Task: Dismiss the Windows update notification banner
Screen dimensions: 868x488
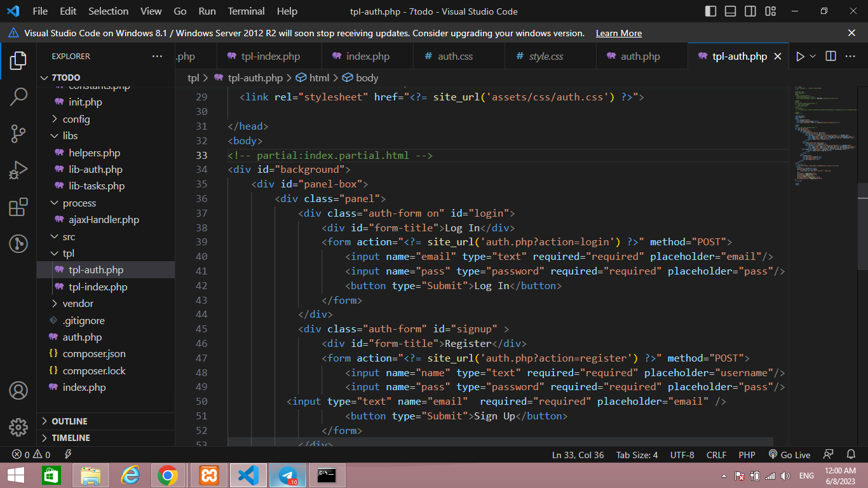Action: click(x=851, y=33)
